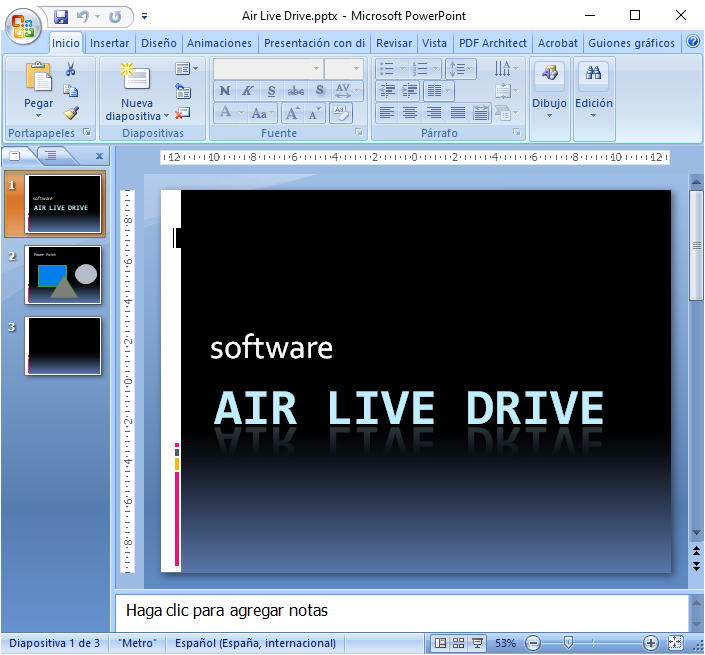This screenshot has width=705, height=655.
Task: Select the Format Painter brush icon
Action: coord(71,113)
